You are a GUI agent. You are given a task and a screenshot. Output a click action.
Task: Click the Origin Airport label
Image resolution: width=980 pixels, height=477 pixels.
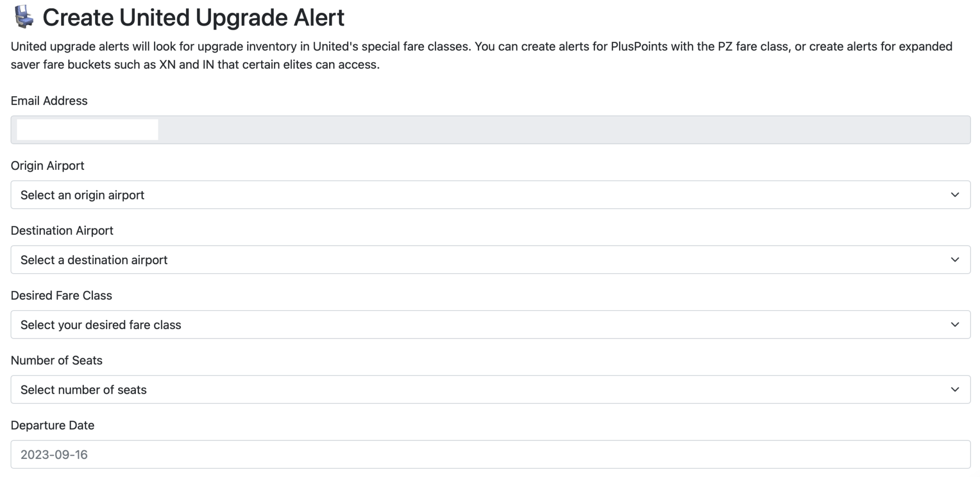tap(47, 165)
